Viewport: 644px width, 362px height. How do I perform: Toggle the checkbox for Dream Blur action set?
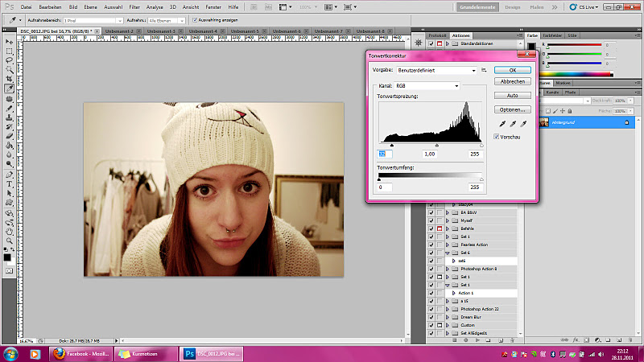[x=430, y=317]
